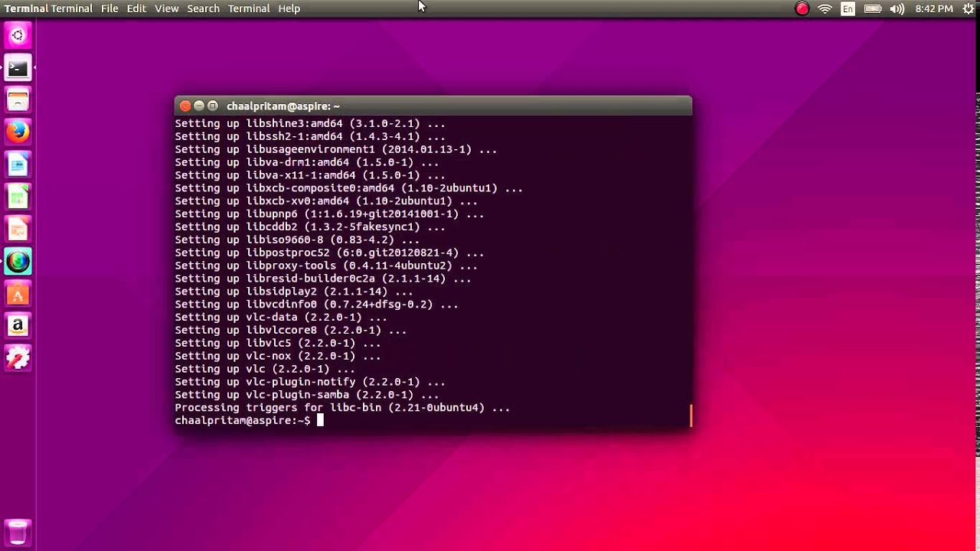The image size is (980, 551).
Task: Click the terminal's orange scrollbar thumb
Action: [691, 416]
